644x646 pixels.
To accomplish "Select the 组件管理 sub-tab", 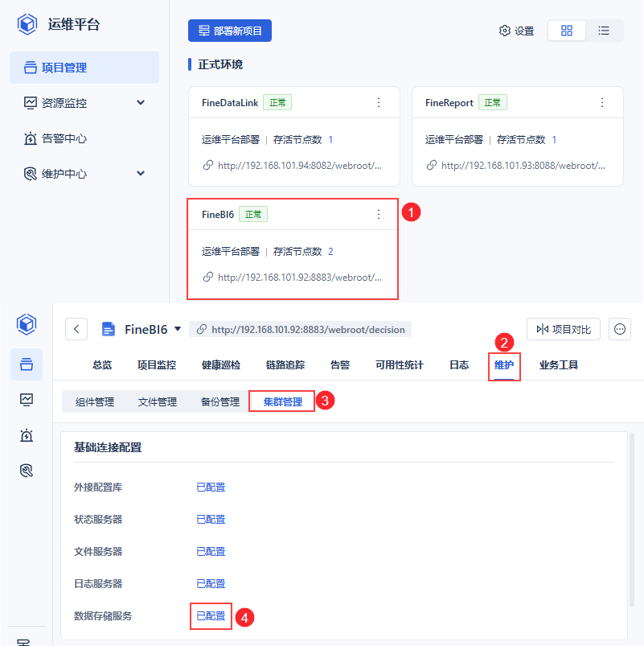I will [95, 401].
